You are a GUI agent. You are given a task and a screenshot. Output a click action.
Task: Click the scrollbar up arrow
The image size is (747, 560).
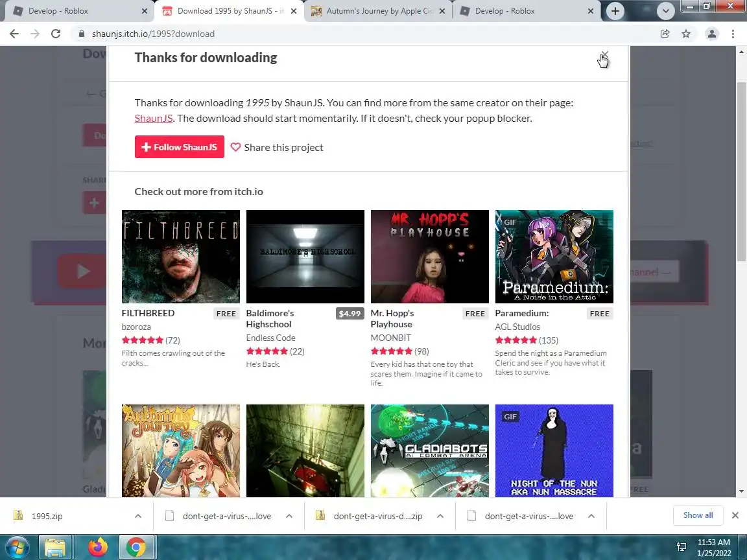tap(741, 51)
